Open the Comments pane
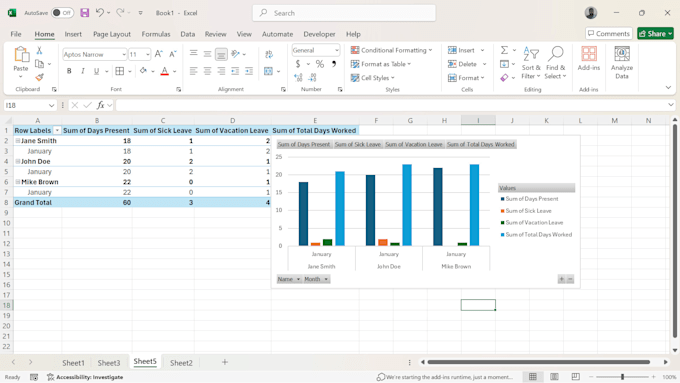 [608, 33]
